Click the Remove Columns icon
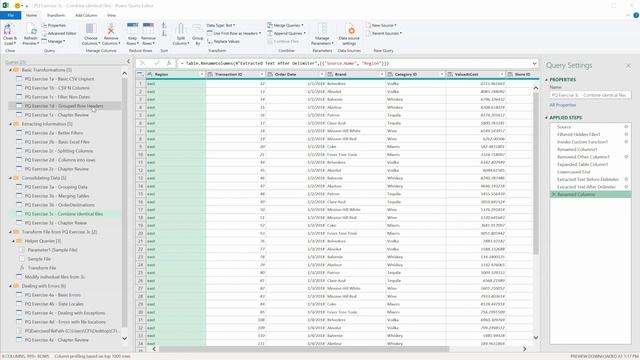 click(x=111, y=29)
